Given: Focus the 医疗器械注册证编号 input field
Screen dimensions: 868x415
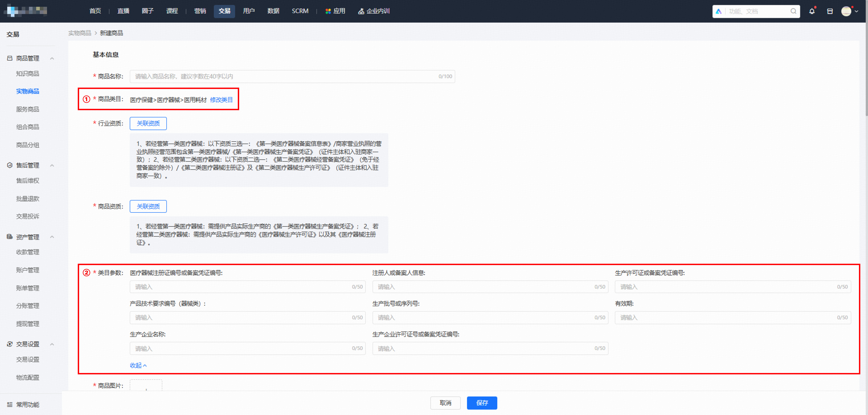Looking at the screenshot, I should pyautogui.click(x=248, y=287).
